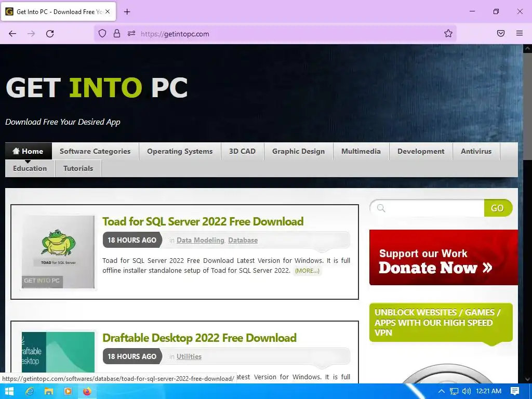Viewport: 532px width, 399px height.
Task: Click the Firefox taskbar icon
Action: [x=87, y=391]
